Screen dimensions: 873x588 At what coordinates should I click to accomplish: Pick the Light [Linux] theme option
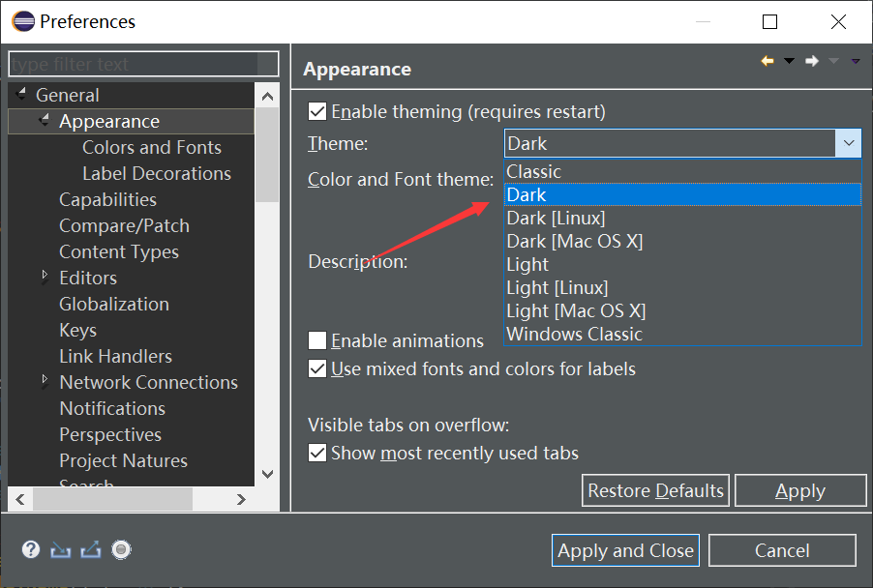(x=682, y=287)
